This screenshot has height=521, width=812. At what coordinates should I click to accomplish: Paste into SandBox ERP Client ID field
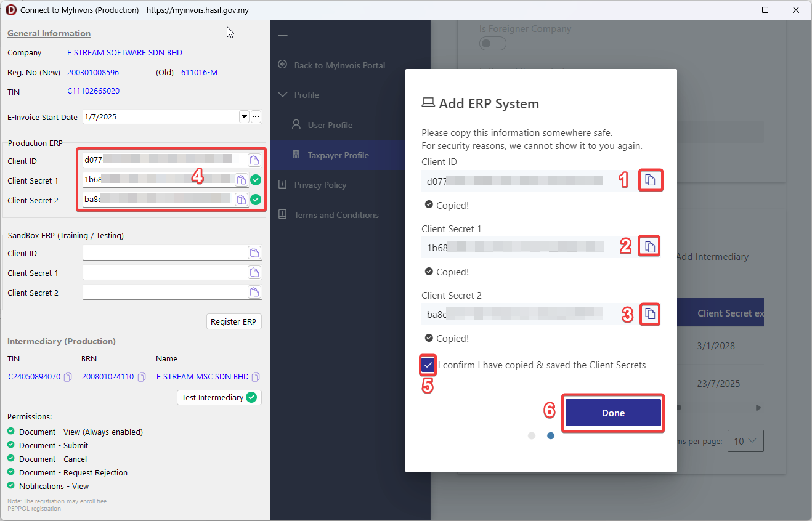254,252
